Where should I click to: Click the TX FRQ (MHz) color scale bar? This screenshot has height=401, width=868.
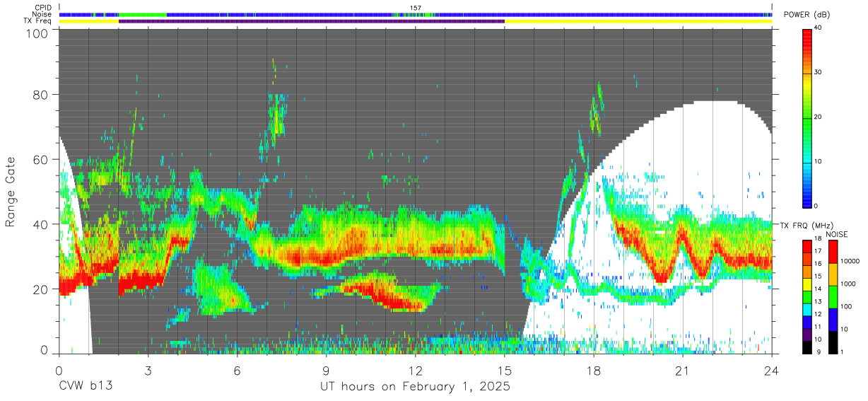pos(808,296)
